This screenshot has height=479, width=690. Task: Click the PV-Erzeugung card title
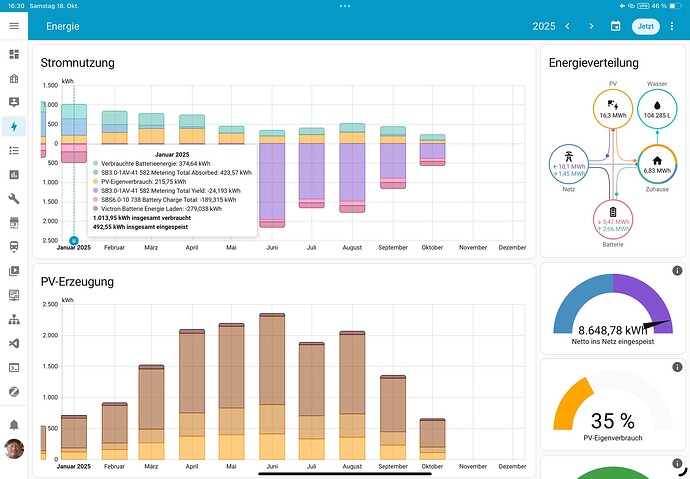tap(77, 282)
